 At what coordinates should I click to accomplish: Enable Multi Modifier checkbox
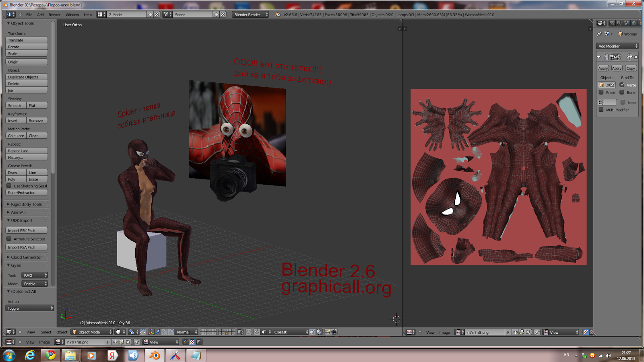click(601, 110)
